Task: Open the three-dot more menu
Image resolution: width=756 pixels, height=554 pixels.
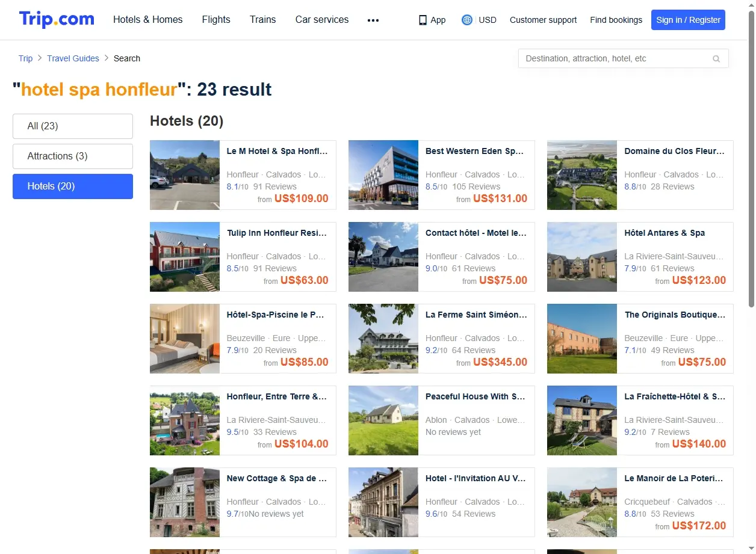Action: 373,20
